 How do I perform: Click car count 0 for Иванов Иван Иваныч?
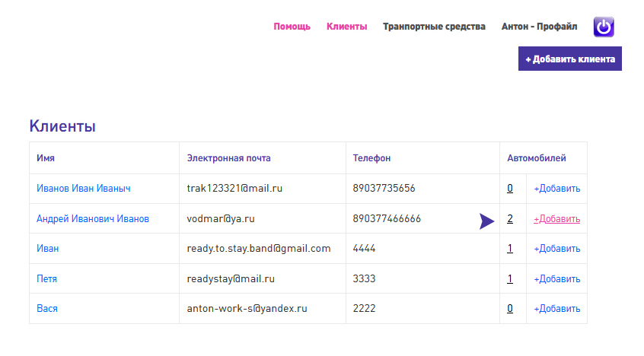510,189
